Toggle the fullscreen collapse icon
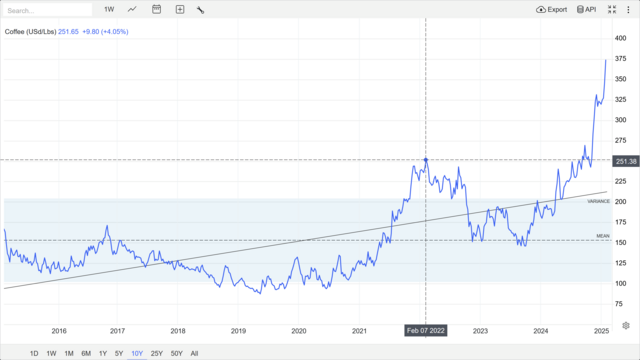The image size is (640, 360). point(612,9)
